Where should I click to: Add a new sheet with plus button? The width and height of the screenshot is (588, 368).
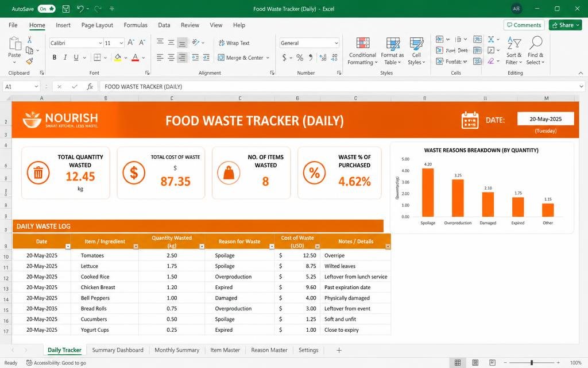click(339, 350)
